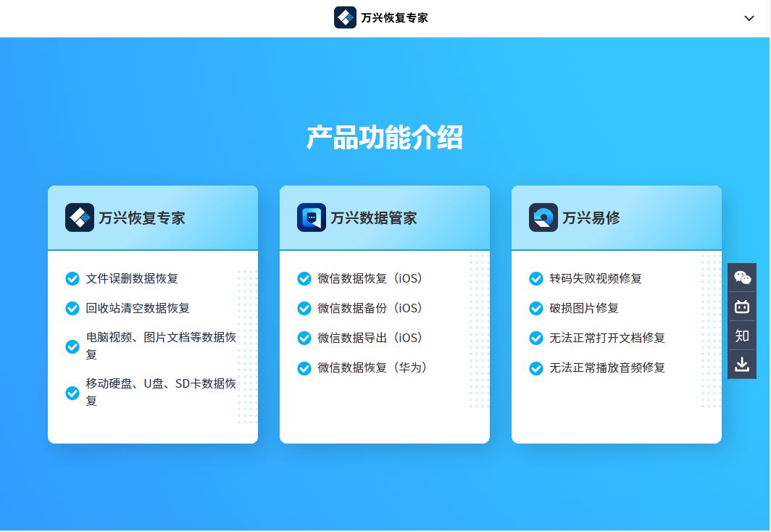
Task: Select the Zhihu (知) icon in the sidebar
Action: coord(741,335)
